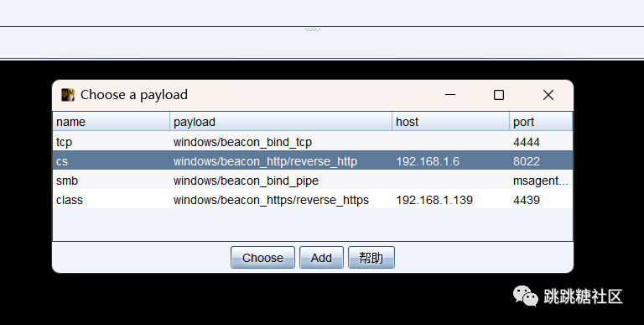The width and height of the screenshot is (644, 325).
Task: Close the Choose a payload dialog
Action: (x=548, y=95)
